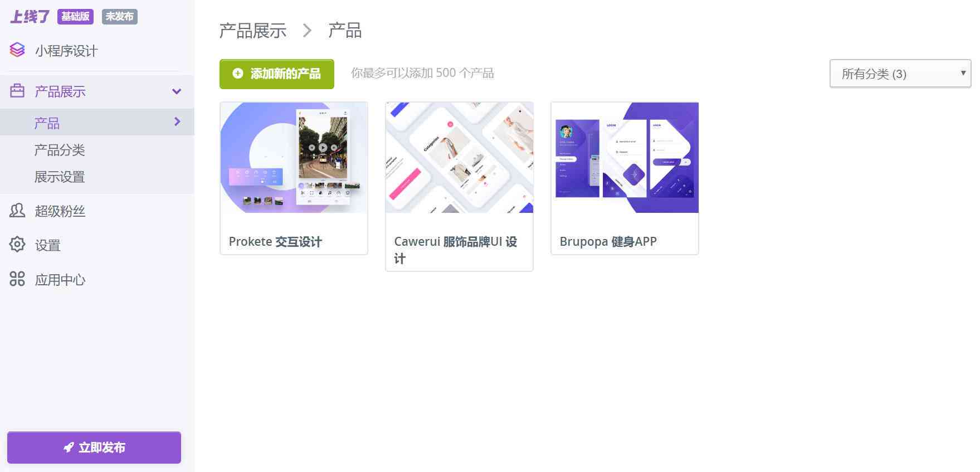
Task: Click the text 你最多可以添加 500 个产品
Action: (422, 73)
